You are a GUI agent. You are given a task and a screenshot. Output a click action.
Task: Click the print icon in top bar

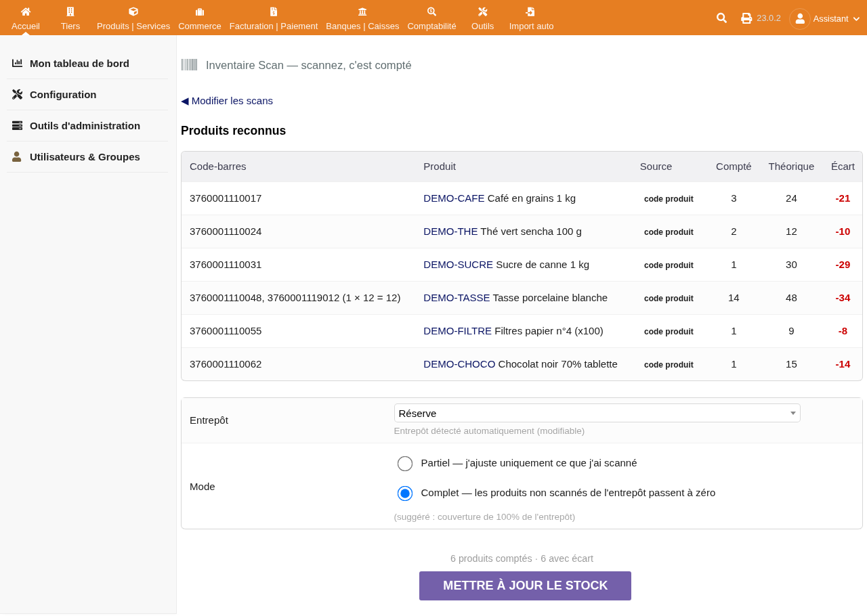click(746, 18)
